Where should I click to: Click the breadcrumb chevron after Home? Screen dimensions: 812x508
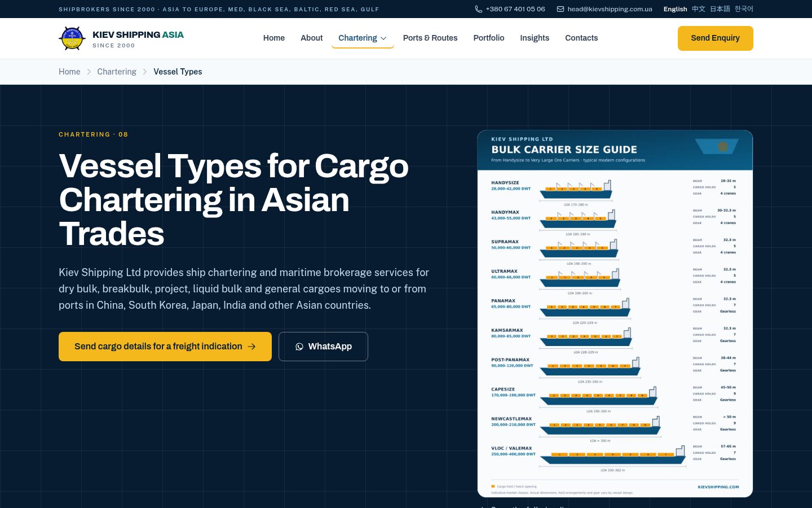pyautogui.click(x=89, y=72)
